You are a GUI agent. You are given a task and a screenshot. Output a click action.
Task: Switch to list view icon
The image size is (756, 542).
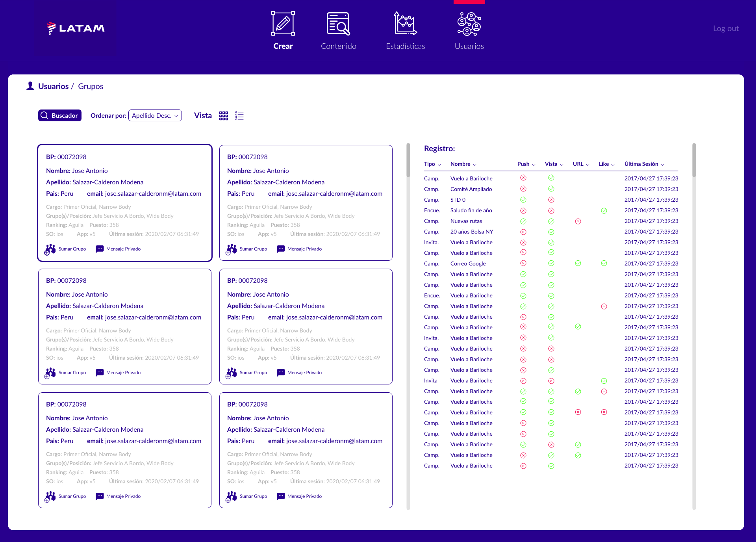pyautogui.click(x=239, y=116)
